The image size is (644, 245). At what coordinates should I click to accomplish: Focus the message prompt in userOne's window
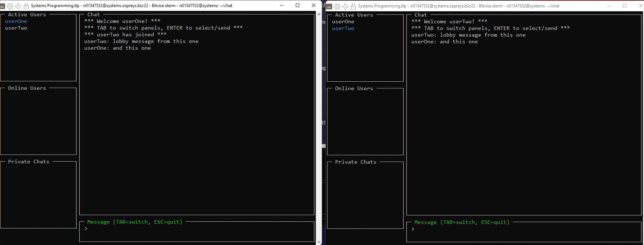[197, 229]
